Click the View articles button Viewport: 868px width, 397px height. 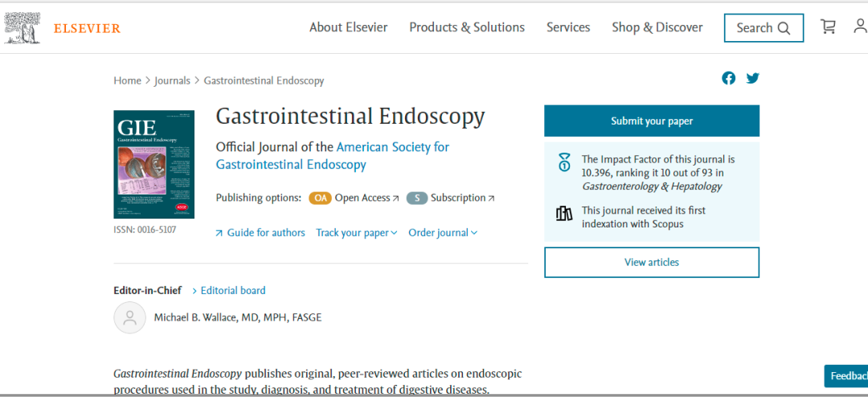(x=651, y=262)
